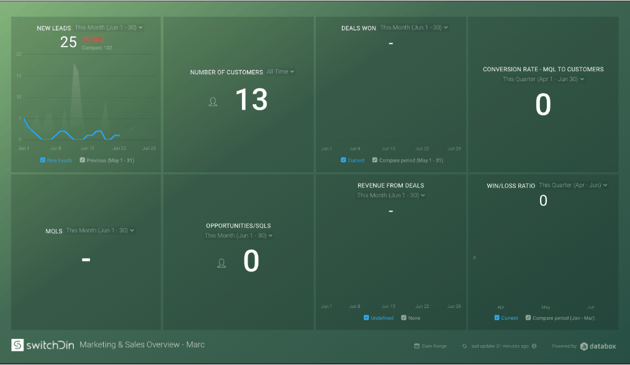Click the REVENUE FROM DEALS title

point(391,185)
